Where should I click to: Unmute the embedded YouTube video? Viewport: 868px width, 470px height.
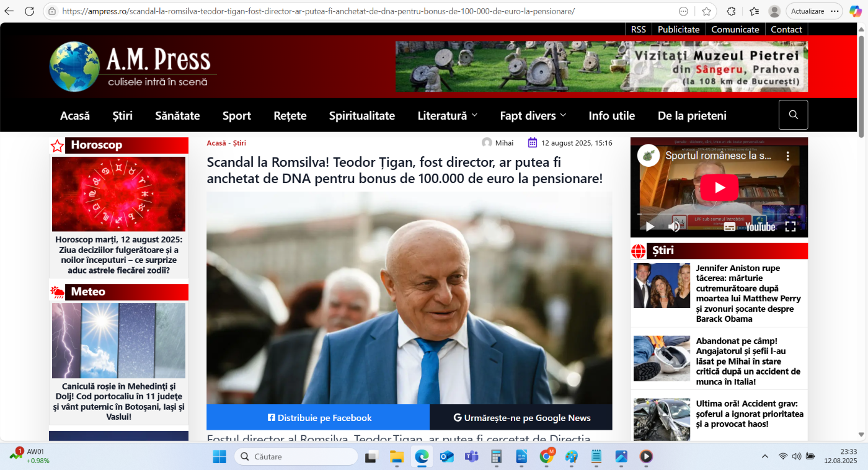point(675,227)
